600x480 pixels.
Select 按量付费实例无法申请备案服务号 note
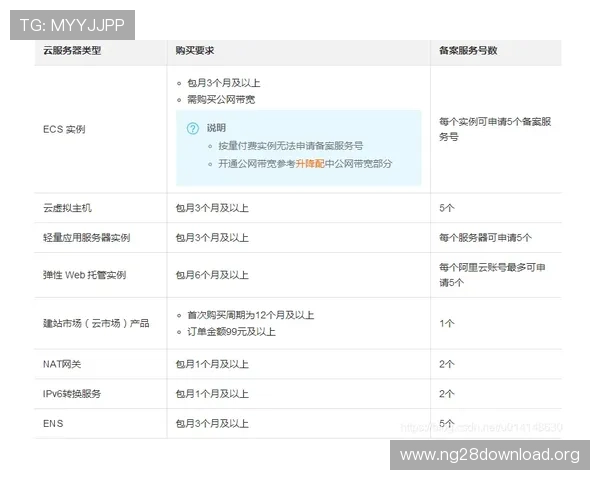pos(290,146)
